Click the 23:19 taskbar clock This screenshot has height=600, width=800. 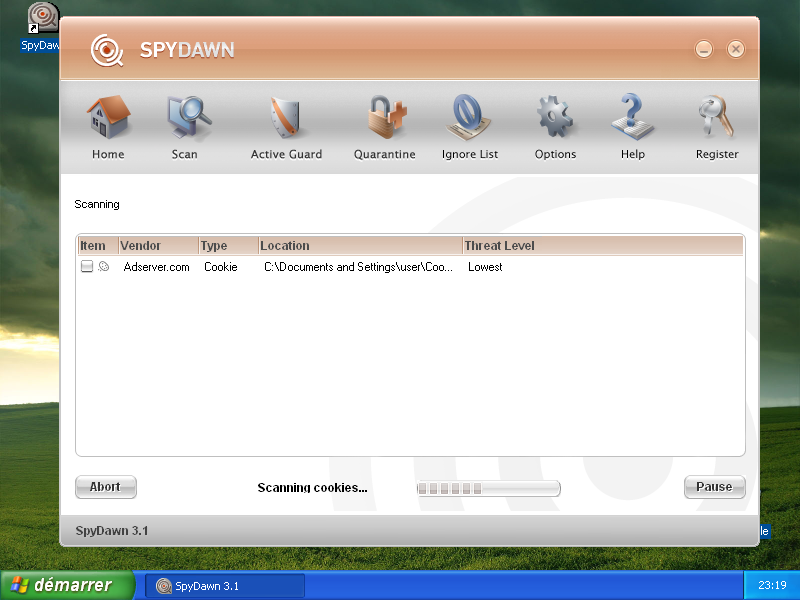click(x=772, y=585)
